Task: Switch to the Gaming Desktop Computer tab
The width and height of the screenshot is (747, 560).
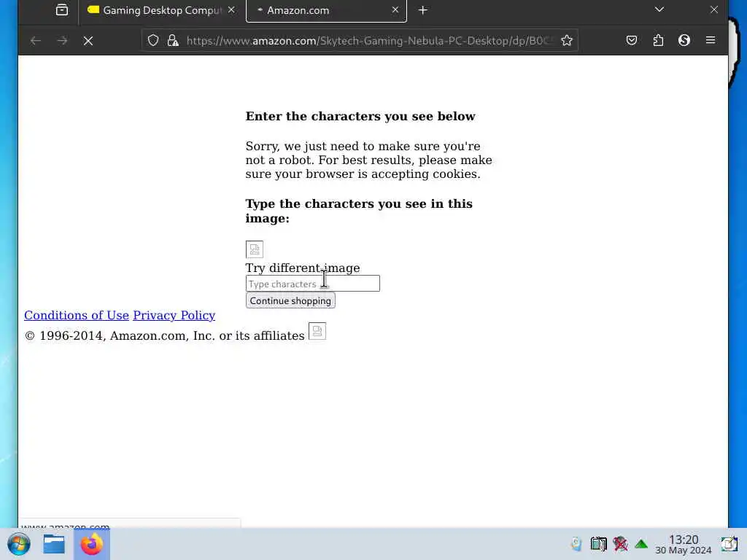Action: tap(160, 10)
